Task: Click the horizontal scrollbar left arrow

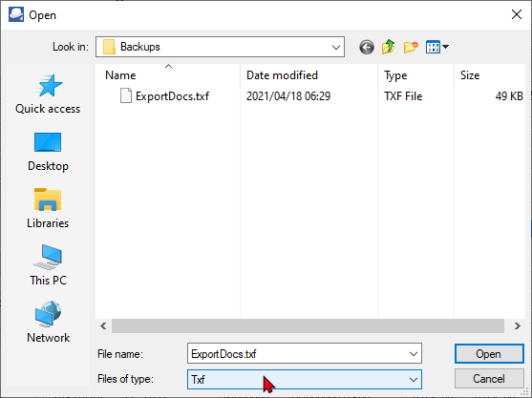Action: click(103, 326)
